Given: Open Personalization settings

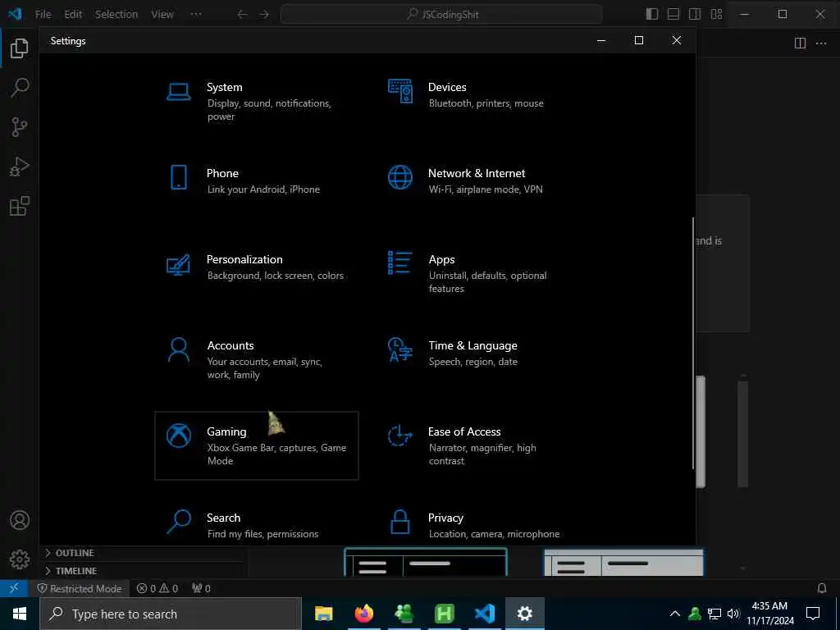Looking at the screenshot, I should [x=257, y=273].
